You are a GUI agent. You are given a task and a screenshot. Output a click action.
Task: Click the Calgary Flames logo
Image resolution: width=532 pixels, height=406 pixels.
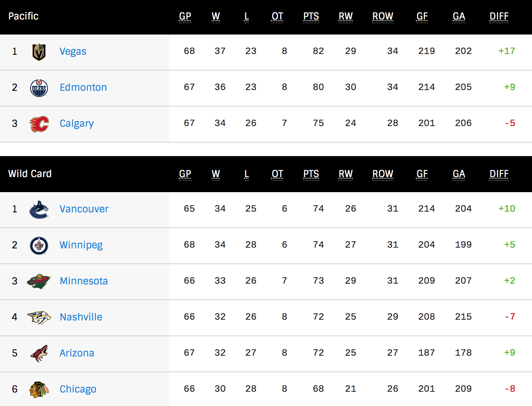(x=39, y=124)
